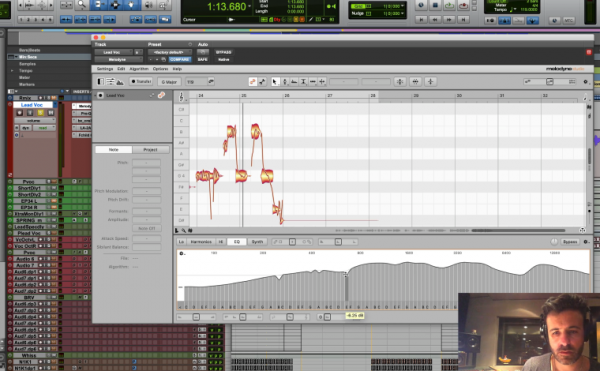The width and height of the screenshot is (600, 371).
Task: Open the G Major scale selector
Action: (x=169, y=81)
